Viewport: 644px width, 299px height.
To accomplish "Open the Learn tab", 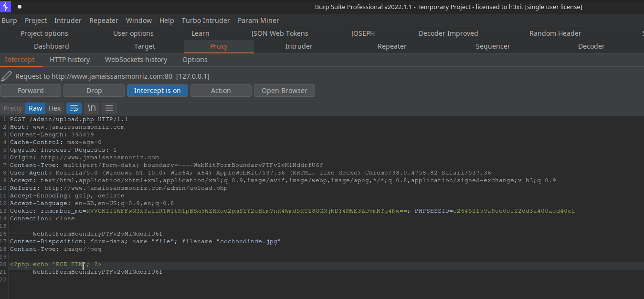I will [x=201, y=33].
